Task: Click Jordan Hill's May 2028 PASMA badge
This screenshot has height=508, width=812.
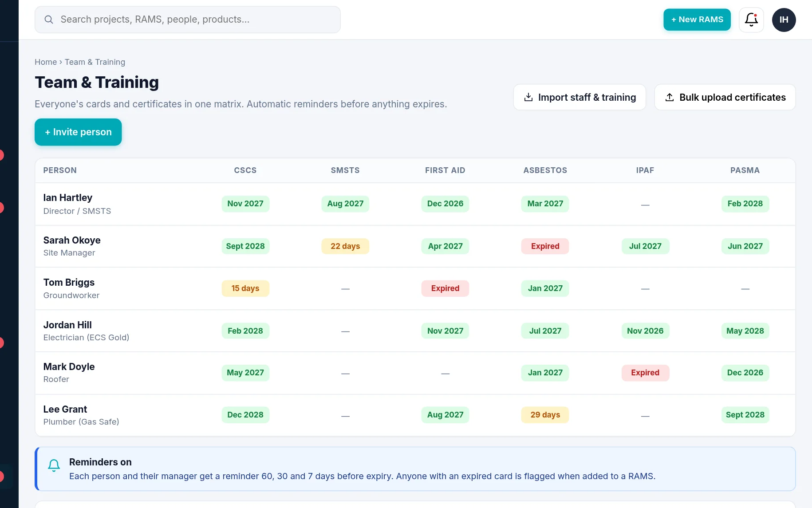Action: click(x=745, y=331)
